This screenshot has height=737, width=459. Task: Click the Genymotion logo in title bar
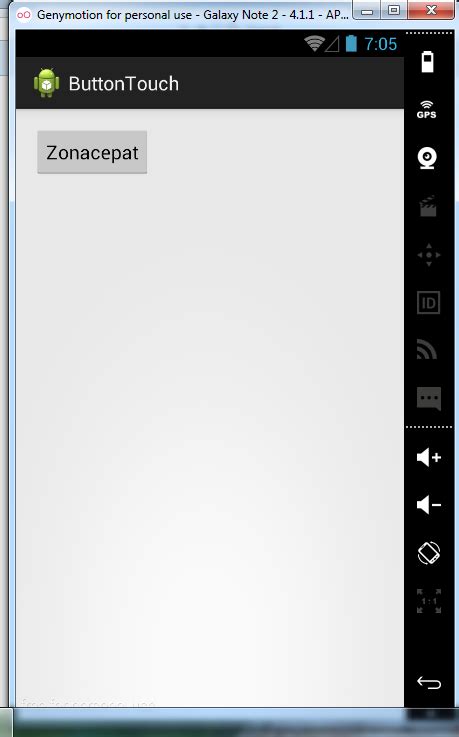[23, 15]
